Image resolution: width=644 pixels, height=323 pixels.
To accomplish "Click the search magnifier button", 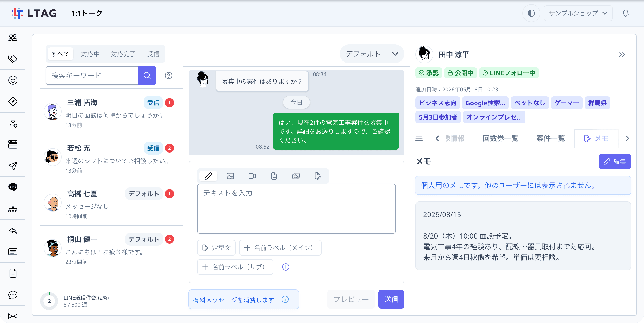I will (147, 76).
